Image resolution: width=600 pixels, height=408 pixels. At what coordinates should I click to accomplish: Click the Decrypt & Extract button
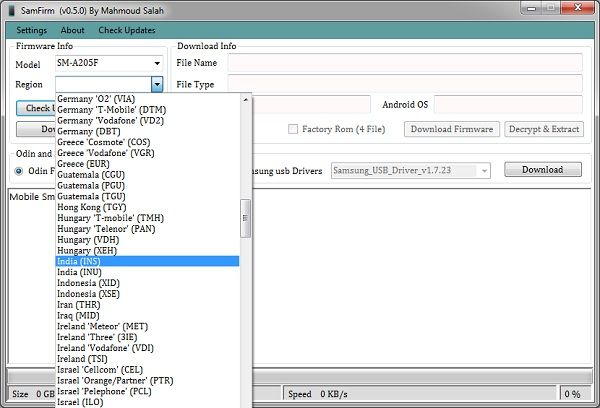click(x=544, y=129)
